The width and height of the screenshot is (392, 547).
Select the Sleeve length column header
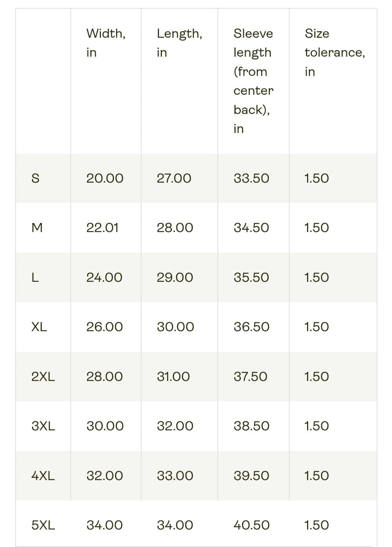point(253,81)
